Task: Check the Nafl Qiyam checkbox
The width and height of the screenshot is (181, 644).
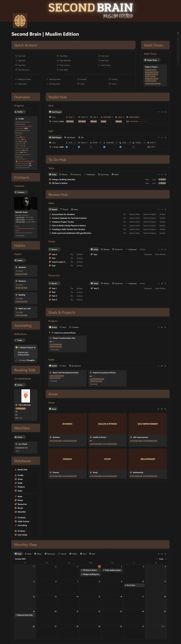Action: point(133,147)
